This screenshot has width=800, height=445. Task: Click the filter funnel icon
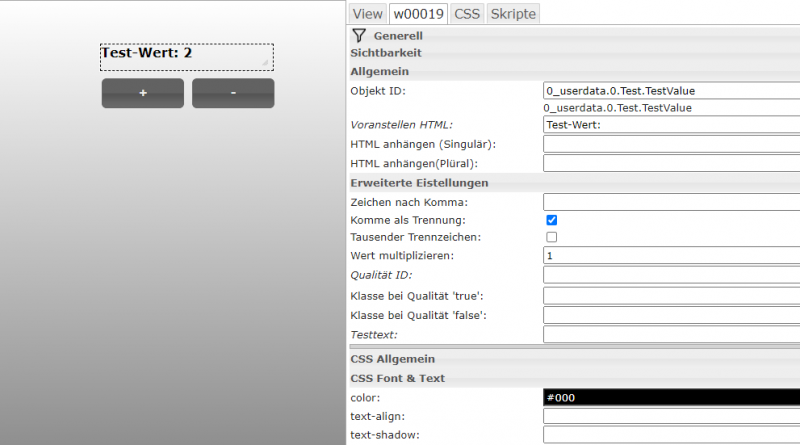pos(359,35)
